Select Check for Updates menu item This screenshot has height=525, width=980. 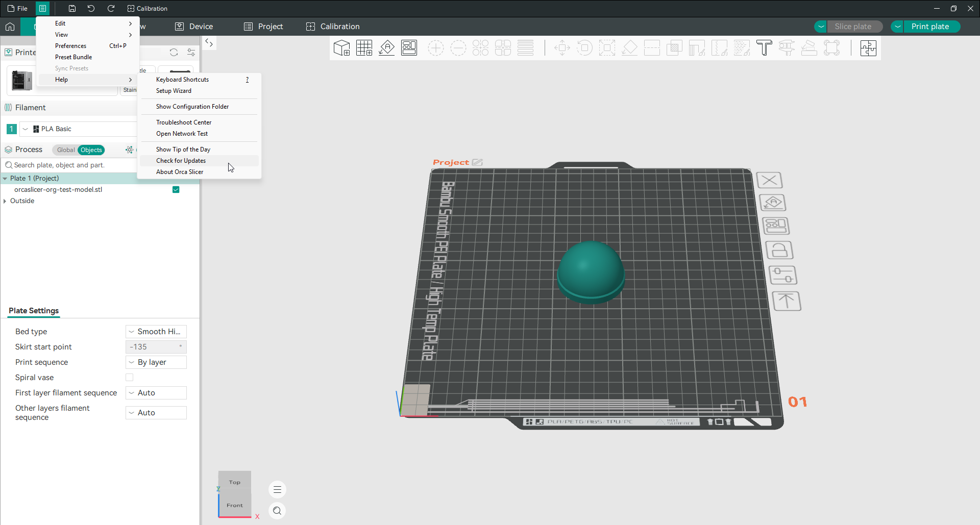(x=200, y=161)
